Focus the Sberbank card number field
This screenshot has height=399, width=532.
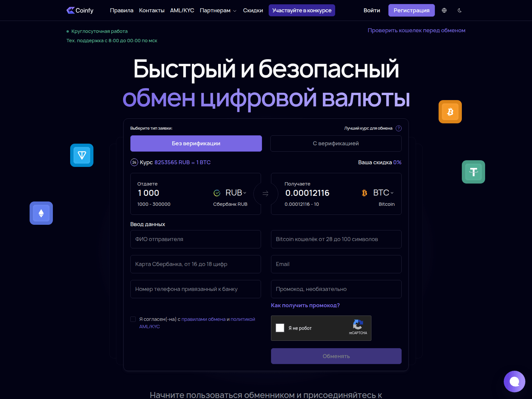196,264
